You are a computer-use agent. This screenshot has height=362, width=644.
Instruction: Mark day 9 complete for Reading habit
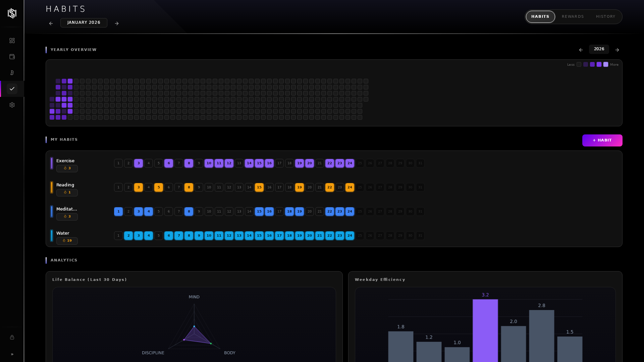click(199, 187)
